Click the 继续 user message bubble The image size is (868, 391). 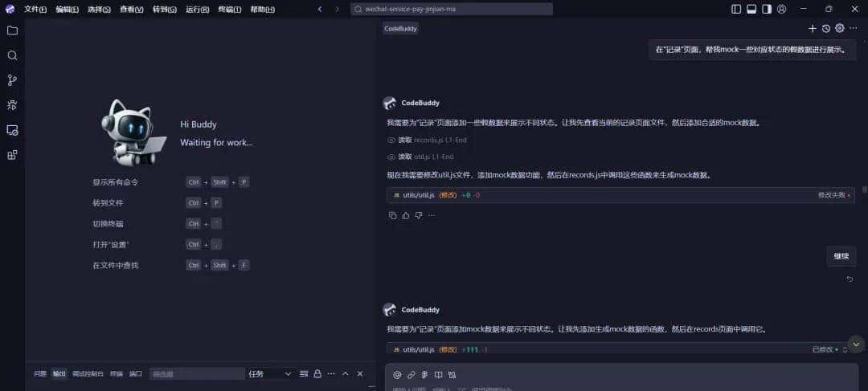(x=841, y=257)
